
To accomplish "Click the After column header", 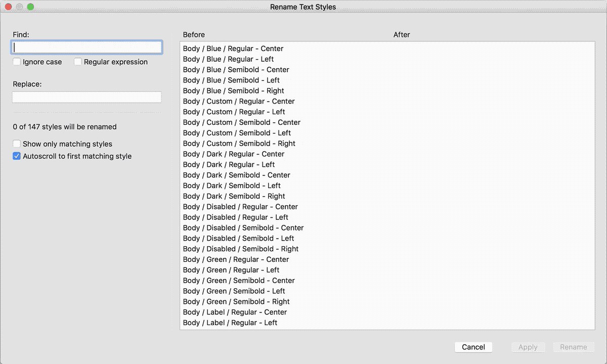I will point(402,34).
